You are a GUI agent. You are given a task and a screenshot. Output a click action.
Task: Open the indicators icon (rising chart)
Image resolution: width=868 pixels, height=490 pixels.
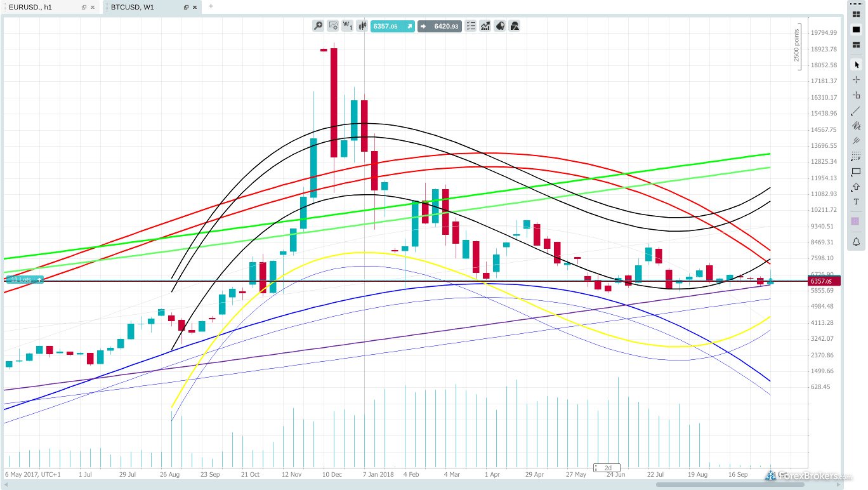[485, 26]
